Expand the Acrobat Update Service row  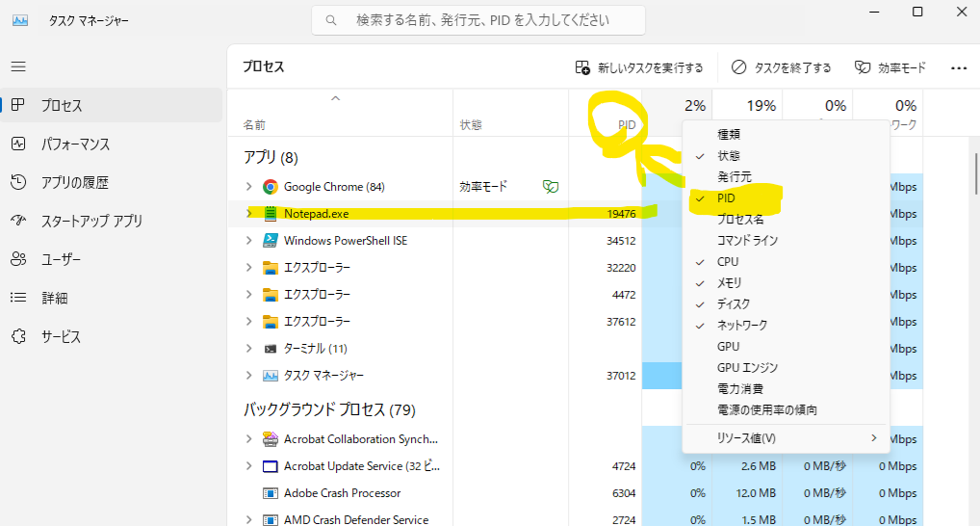coord(248,466)
